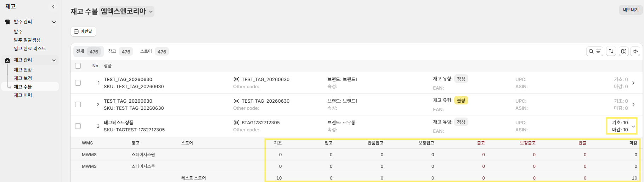Open 입고 완료 리스트 in the sidebar
The height and width of the screenshot is (182, 644).
pos(30,49)
